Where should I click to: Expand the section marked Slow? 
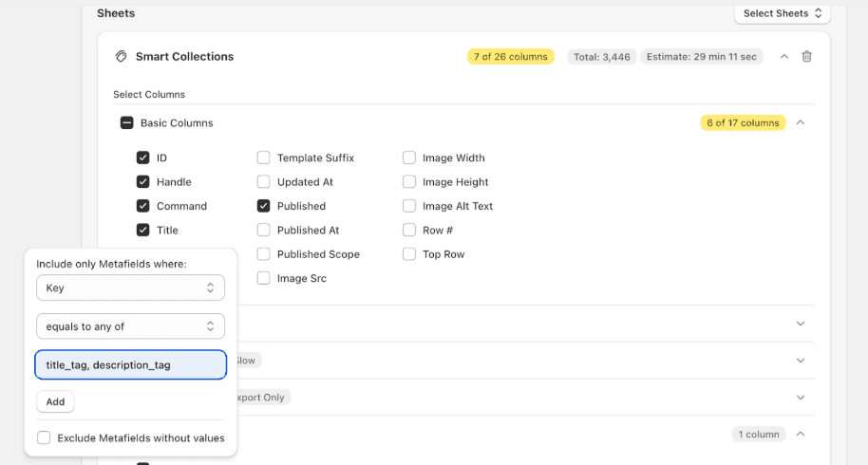(800, 361)
